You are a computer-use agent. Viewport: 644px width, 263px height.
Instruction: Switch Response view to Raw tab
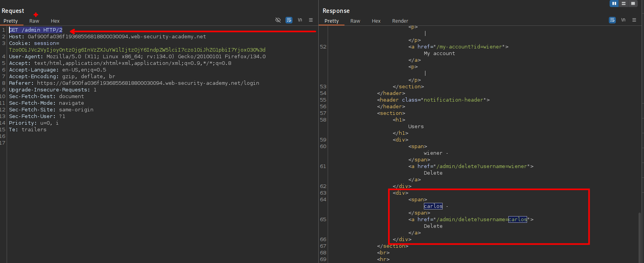(355, 21)
